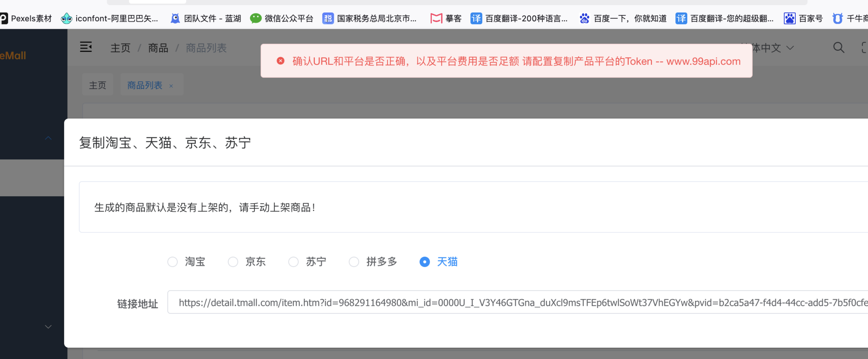Click the notice text 生成的商品默认是没有上架的

[204, 207]
